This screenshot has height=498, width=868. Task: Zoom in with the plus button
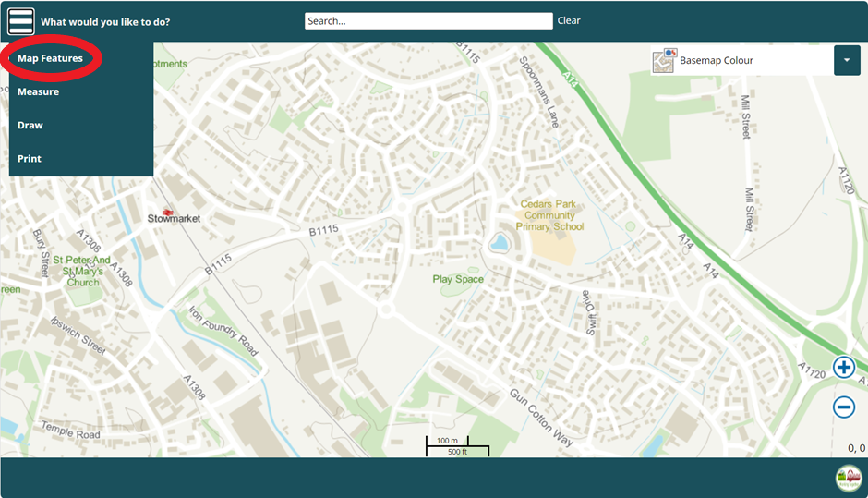pyautogui.click(x=844, y=367)
